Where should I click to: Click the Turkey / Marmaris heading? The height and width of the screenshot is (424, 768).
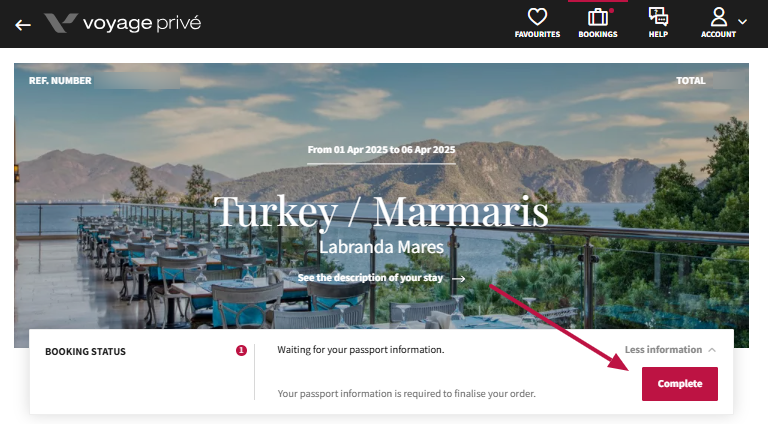point(381,212)
